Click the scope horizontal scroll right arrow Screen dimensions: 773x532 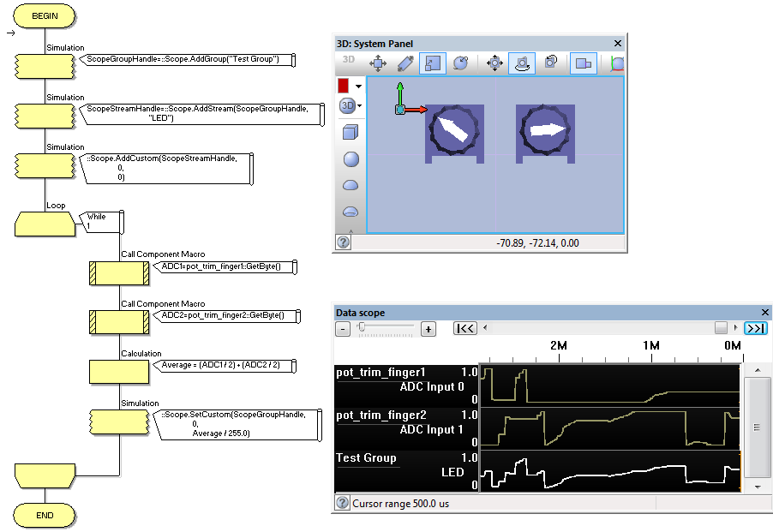point(735,327)
